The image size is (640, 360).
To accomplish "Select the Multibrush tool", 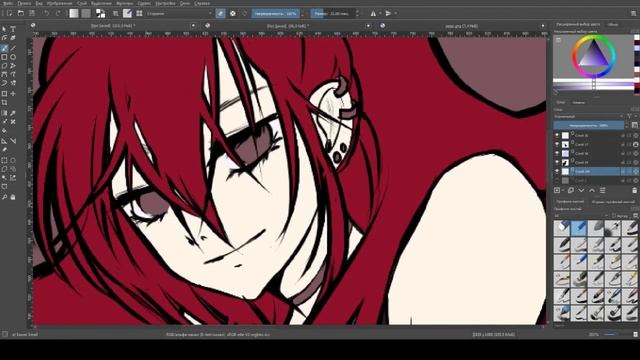I will pyautogui.click(x=13, y=84).
